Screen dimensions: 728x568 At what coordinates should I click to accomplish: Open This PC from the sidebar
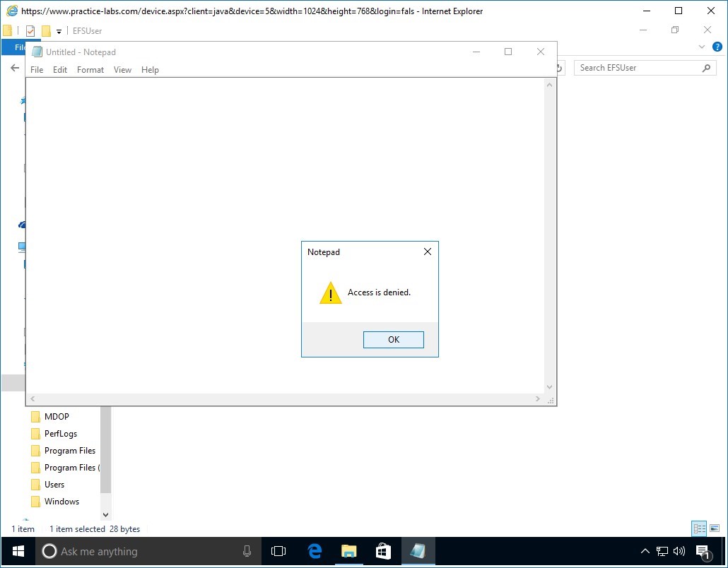click(x=22, y=247)
